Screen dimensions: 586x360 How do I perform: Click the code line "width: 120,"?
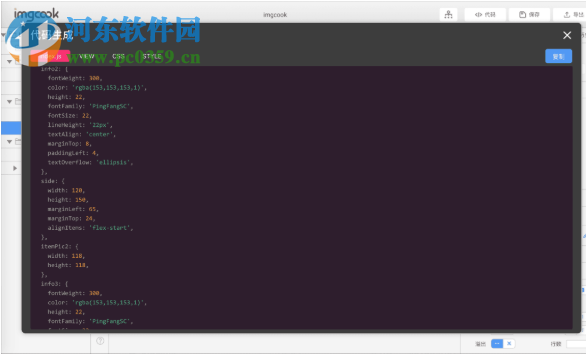66,190
